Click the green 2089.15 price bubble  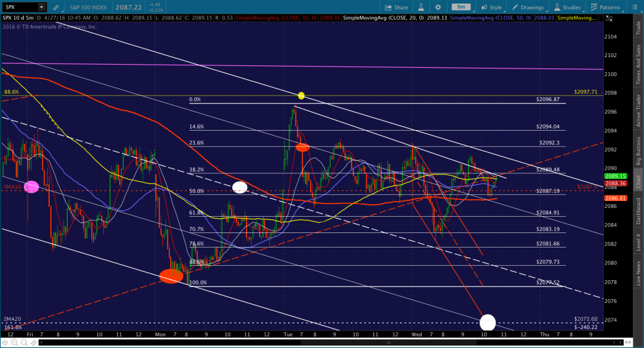click(x=615, y=176)
